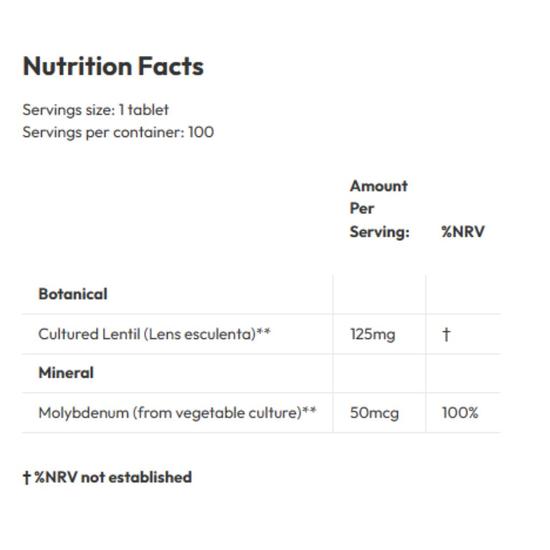Viewport: 550px width, 550px height.
Task: Click the double asterisk after Lens esculenta
Action: [263, 331]
